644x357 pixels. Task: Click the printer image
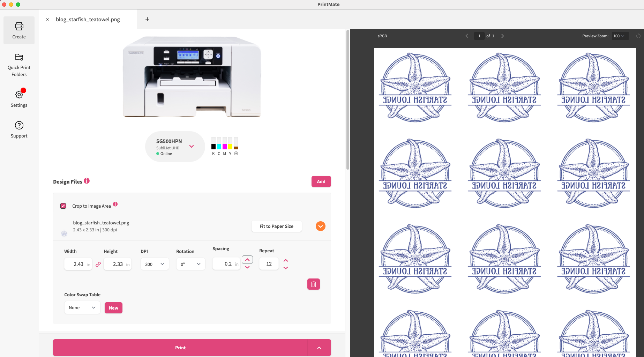[x=192, y=77]
